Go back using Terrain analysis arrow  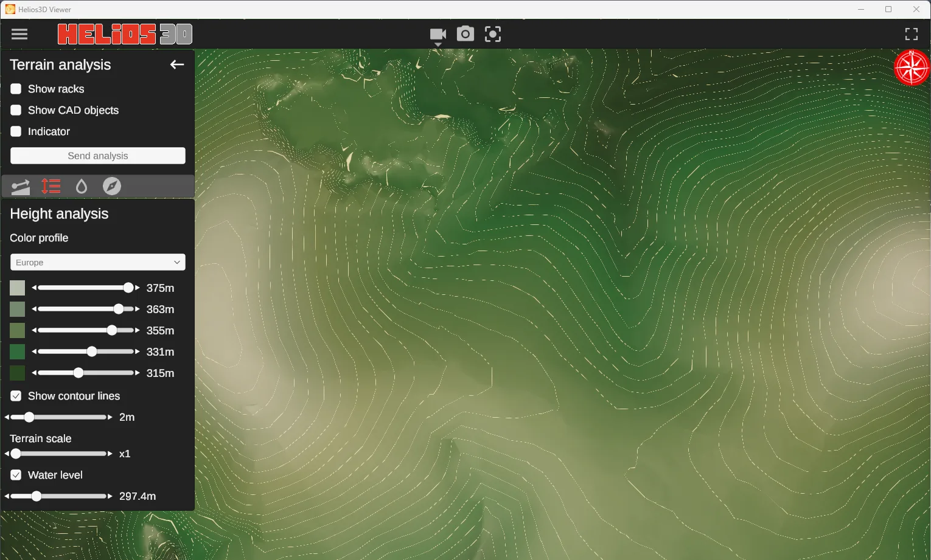(176, 64)
